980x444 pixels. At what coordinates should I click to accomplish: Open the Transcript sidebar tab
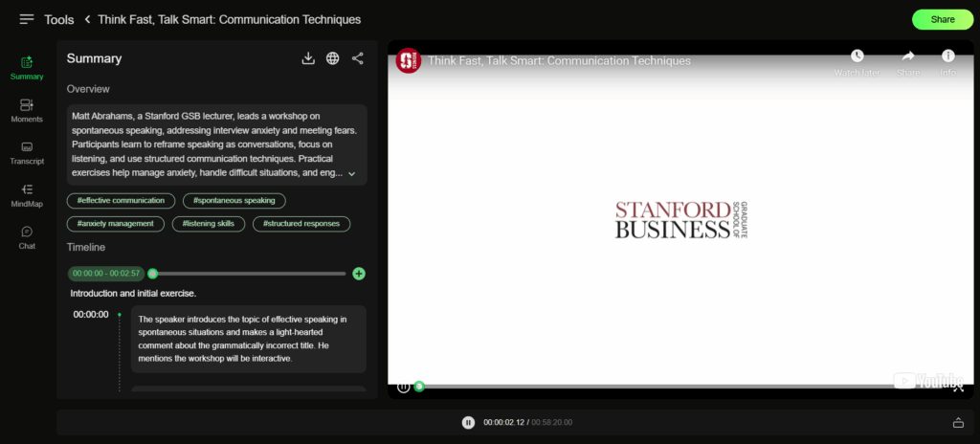[27, 153]
